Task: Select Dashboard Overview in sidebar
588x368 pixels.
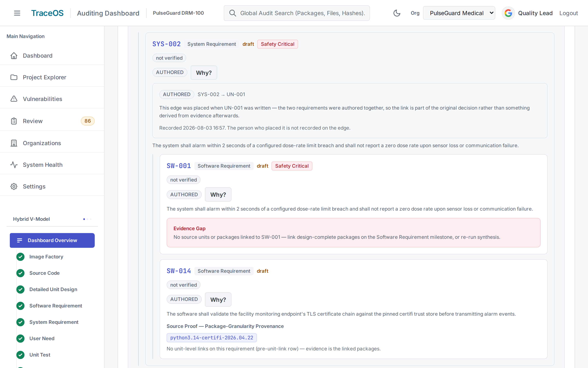Action: 52,240
